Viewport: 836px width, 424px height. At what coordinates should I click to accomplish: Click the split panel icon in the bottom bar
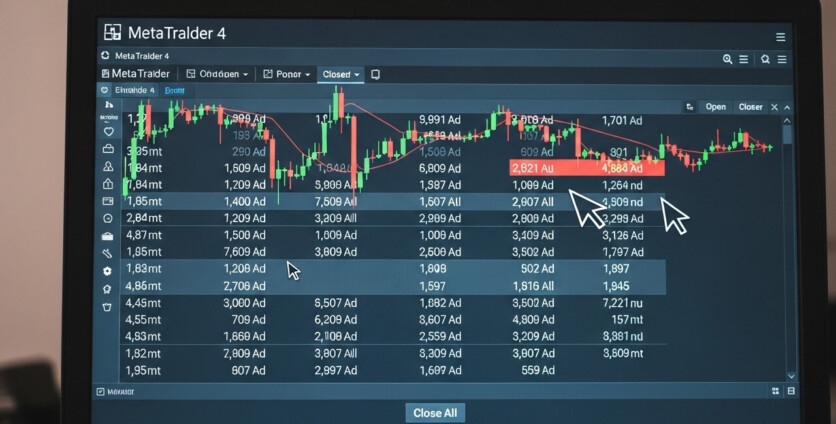(791, 391)
